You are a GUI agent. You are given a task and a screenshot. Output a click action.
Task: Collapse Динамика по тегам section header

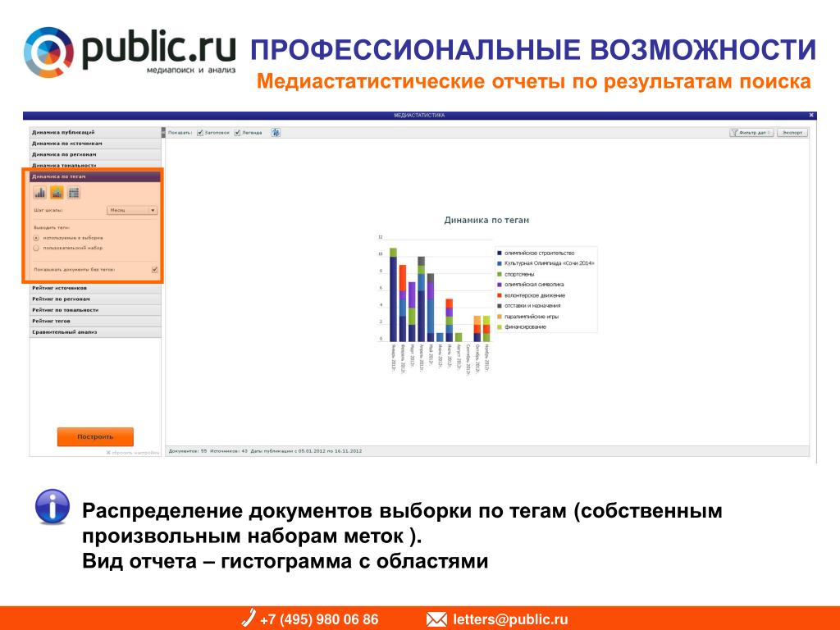click(x=95, y=176)
